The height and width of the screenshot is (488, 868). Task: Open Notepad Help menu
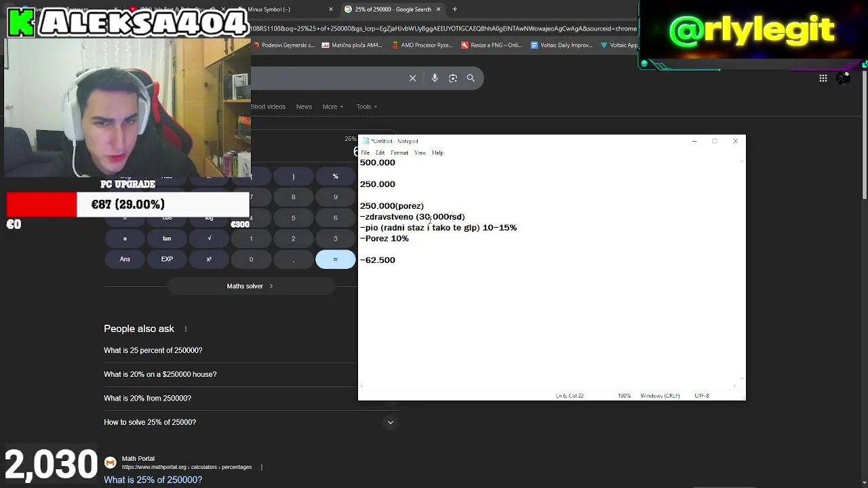pyautogui.click(x=437, y=152)
